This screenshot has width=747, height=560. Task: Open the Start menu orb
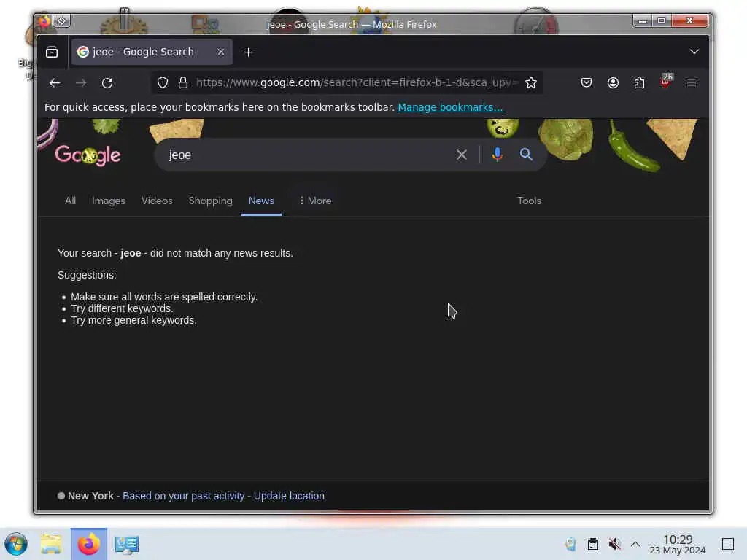pyautogui.click(x=16, y=544)
